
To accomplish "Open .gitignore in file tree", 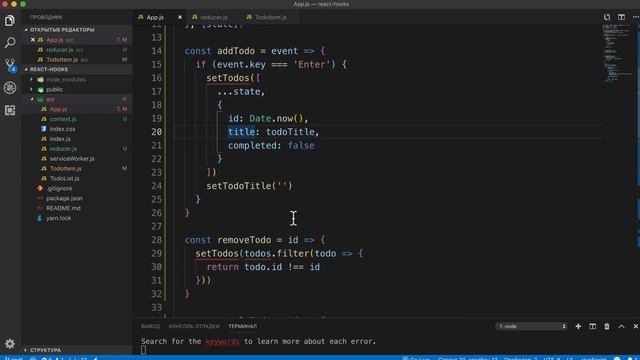I will point(77,188).
